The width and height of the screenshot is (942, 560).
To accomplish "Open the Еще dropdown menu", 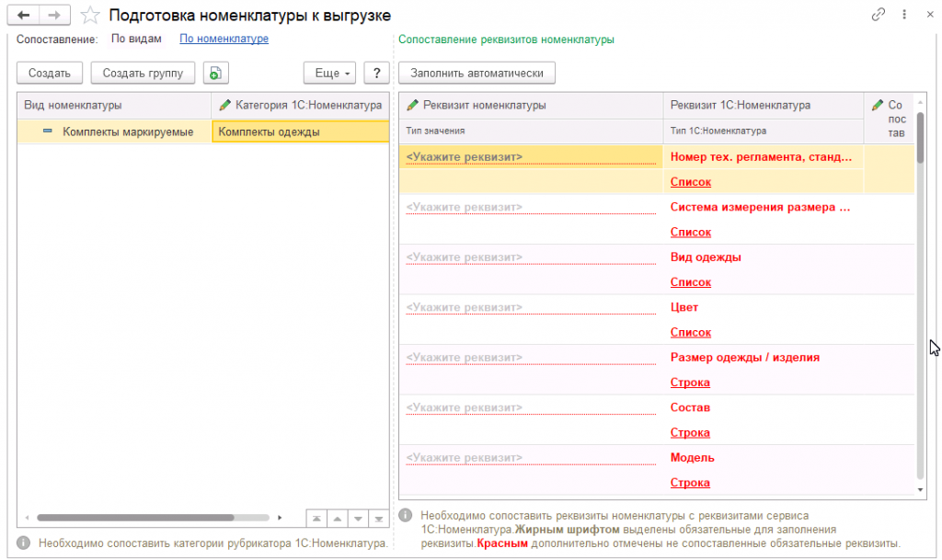I will point(329,74).
